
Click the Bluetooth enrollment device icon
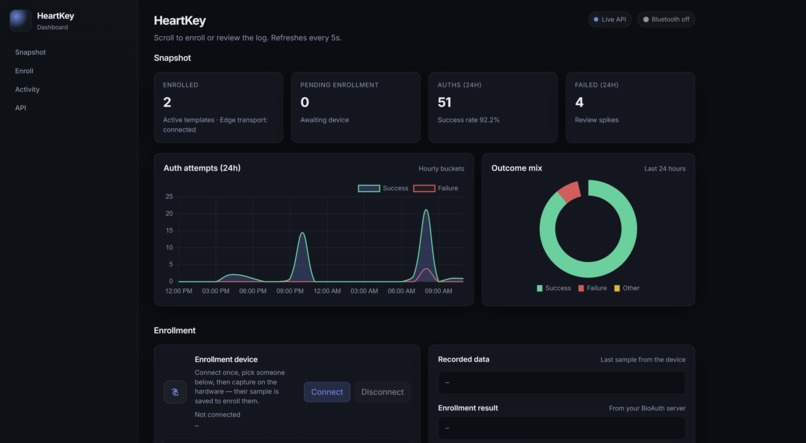pyautogui.click(x=175, y=392)
